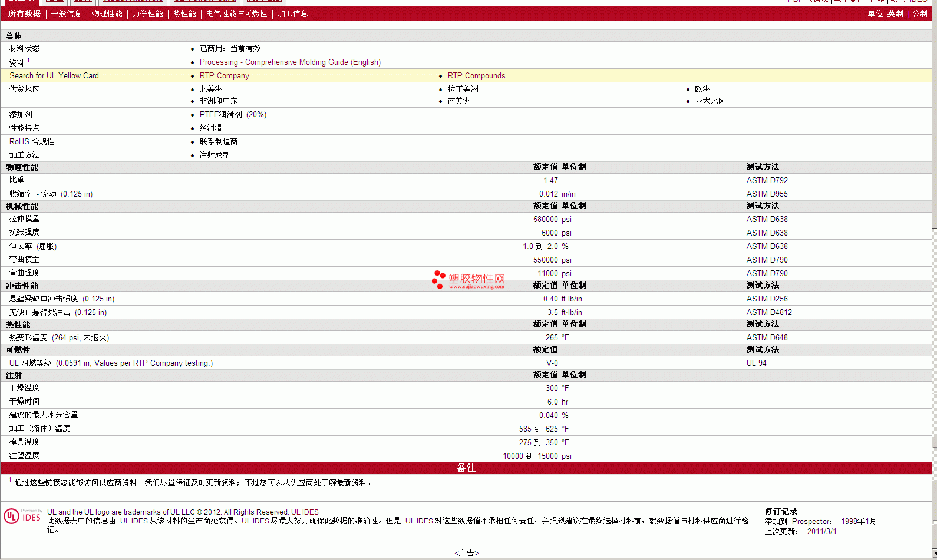
Task: Click the 悬壁梁缺口冲击强度 row label
Action: click(x=62, y=299)
